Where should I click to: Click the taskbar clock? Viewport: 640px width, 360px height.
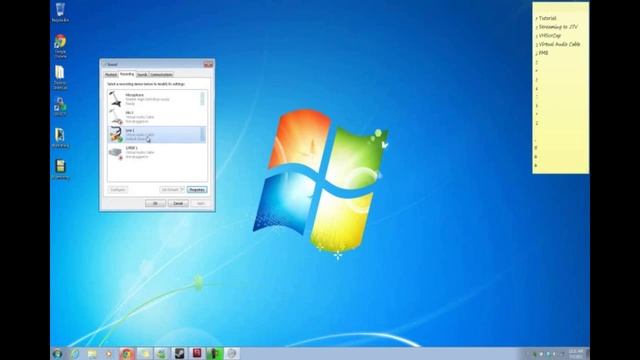(x=576, y=354)
